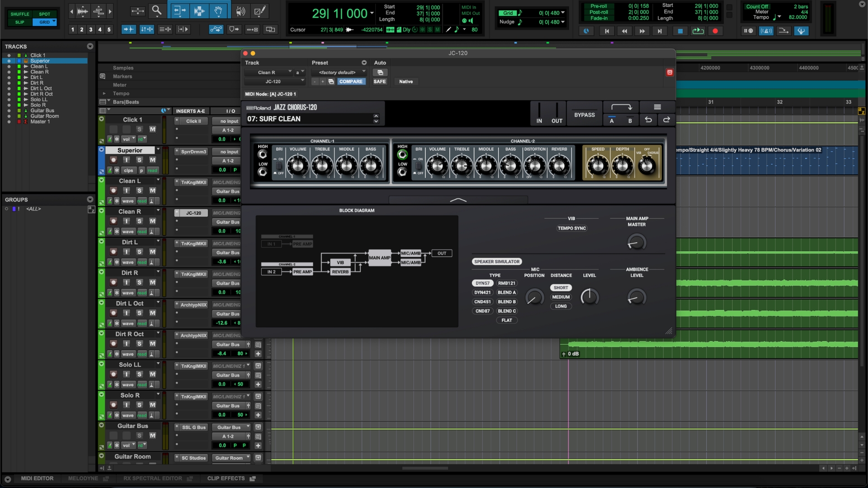Image resolution: width=868 pixels, height=488 pixels.
Task: Click the Rewind transport button
Action: pyautogui.click(x=624, y=31)
